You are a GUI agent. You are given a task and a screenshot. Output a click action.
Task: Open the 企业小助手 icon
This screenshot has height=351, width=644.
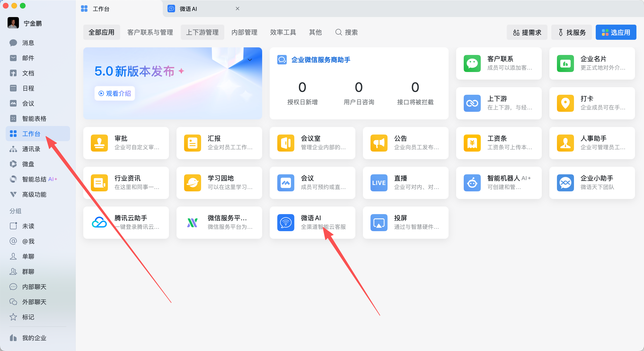[565, 183]
